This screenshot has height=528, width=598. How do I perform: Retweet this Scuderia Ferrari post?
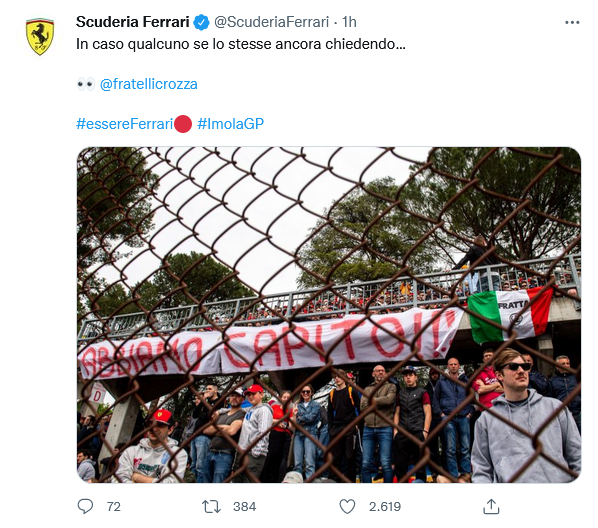[x=211, y=507]
